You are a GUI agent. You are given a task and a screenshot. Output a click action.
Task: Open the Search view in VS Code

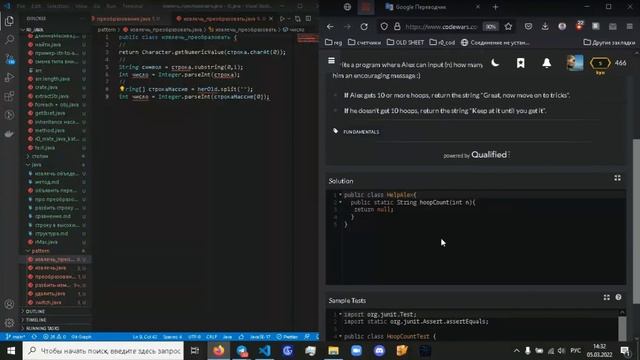[x=9, y=40]
